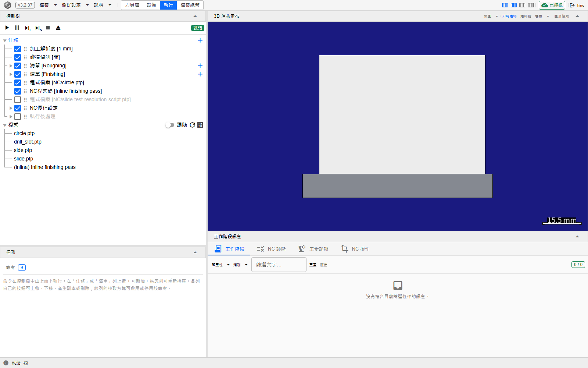This screenshot has width=588, height=368.
Task: Click the add plus icon next to 任務
Action: click(200, 40)
